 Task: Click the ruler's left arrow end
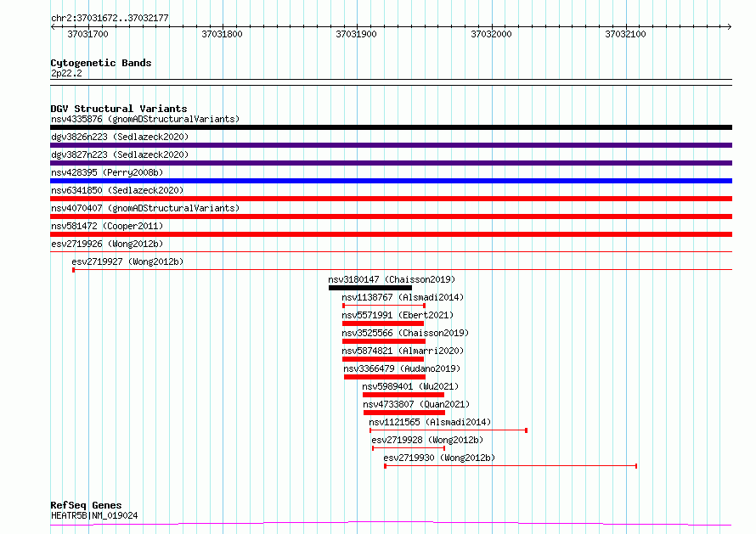(x=53, y=26)
